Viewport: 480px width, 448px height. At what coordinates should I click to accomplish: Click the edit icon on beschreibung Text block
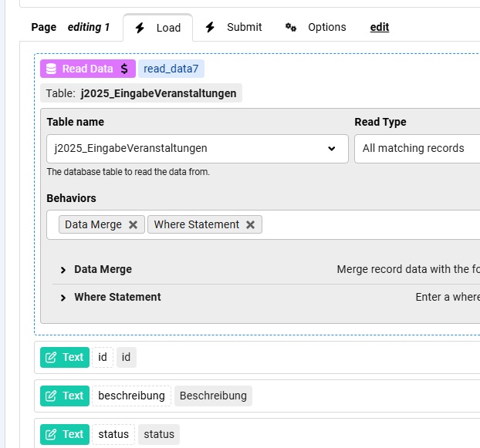pyautogui.click(x=51, y=396)
